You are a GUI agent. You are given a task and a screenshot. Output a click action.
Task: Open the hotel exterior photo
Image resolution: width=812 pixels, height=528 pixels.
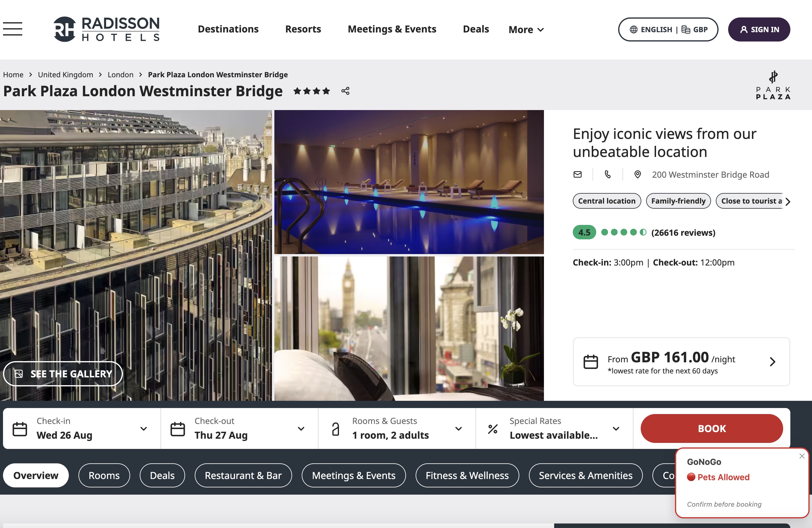(x=136, y=255)
